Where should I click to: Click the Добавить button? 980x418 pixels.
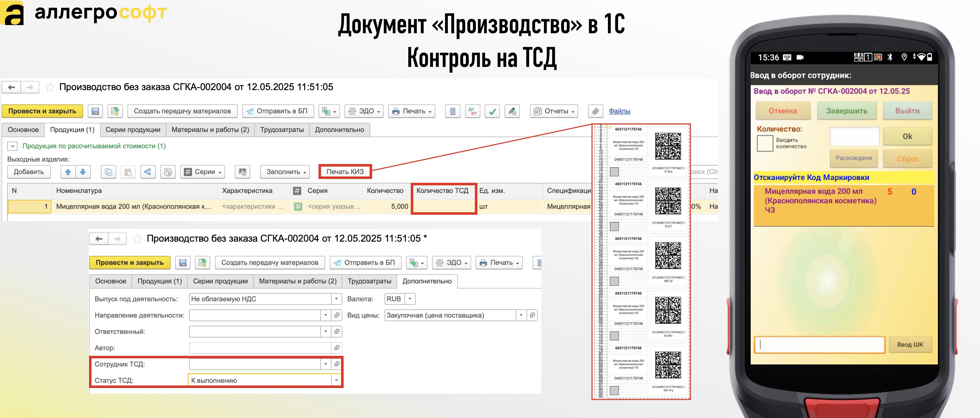(29, 172)
